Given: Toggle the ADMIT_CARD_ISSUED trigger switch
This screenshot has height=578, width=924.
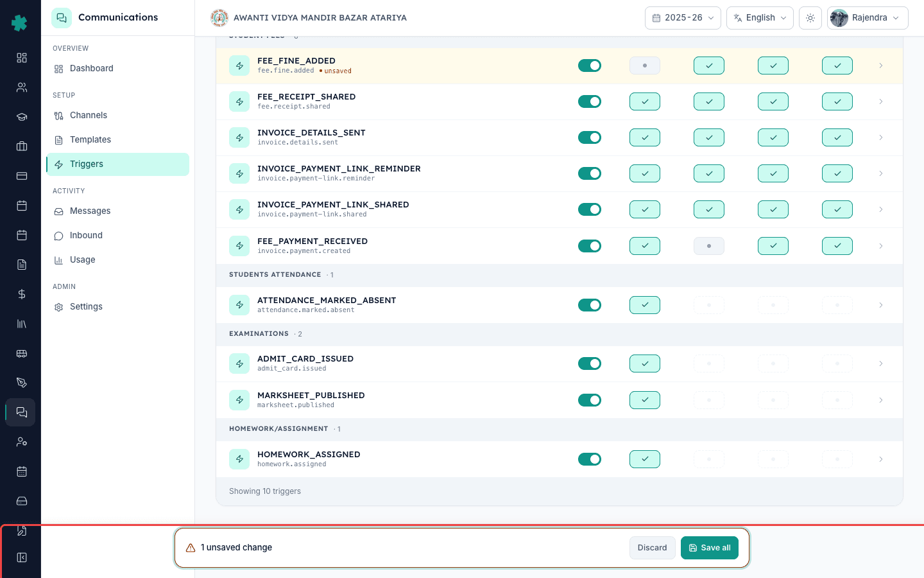Looking at the screenshot, I should click(590, 363).
